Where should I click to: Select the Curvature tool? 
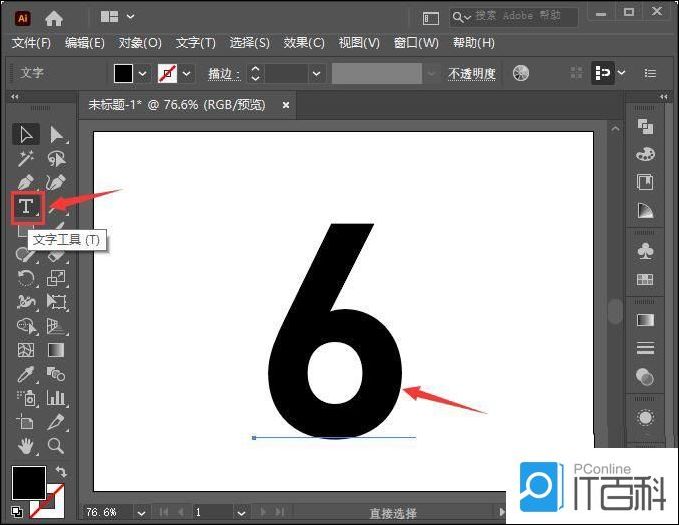(56, 182)
